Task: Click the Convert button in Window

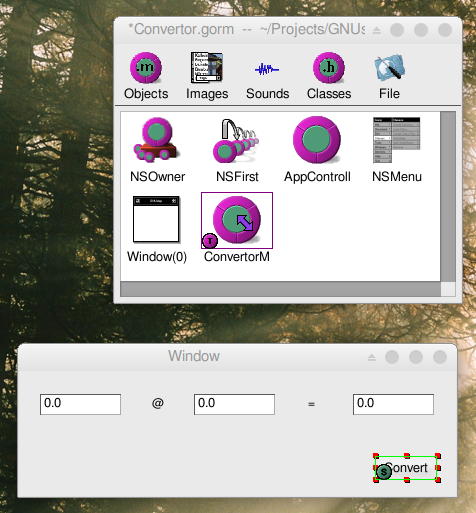Action: [406, 468]
